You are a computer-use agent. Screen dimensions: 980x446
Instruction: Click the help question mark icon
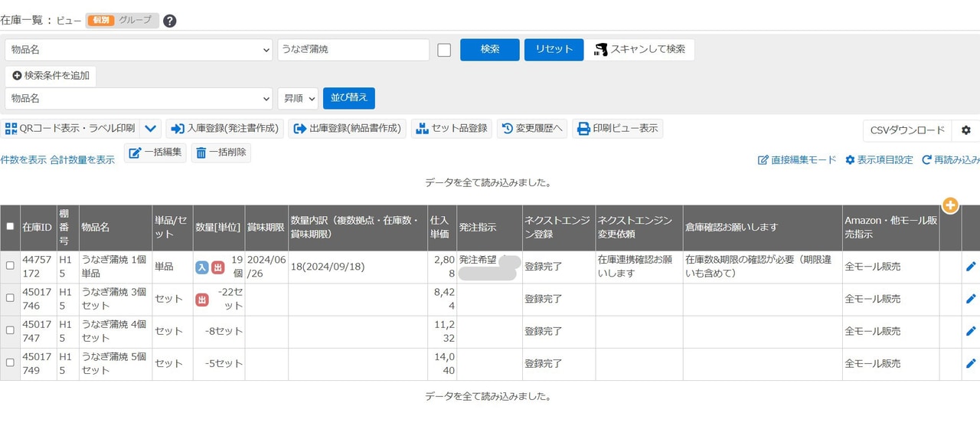coord(170,21)
